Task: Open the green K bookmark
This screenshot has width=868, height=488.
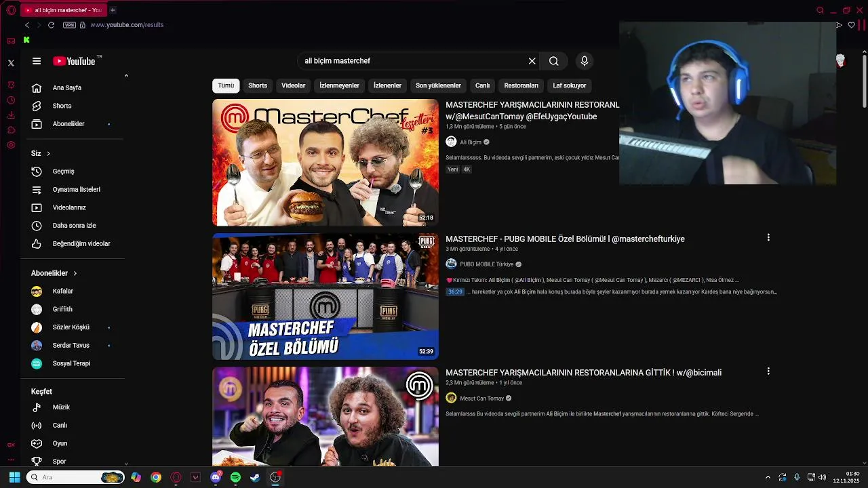Action: 26,40
